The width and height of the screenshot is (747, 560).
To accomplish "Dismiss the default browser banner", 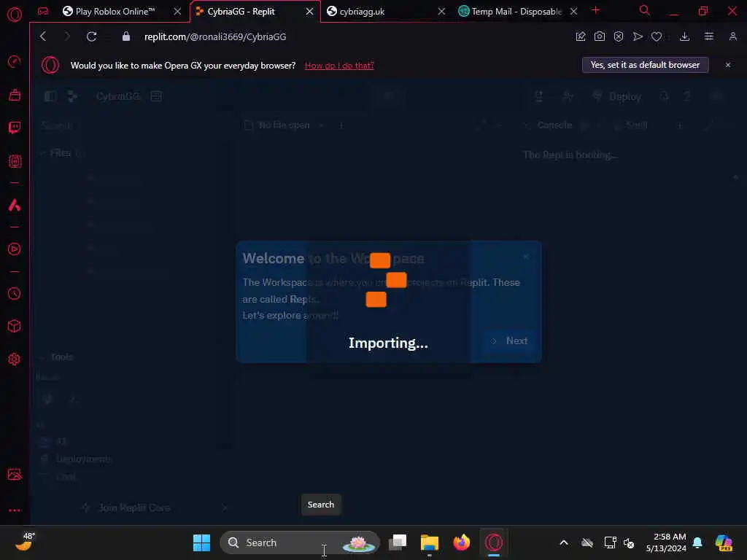I will coord(728,65).
